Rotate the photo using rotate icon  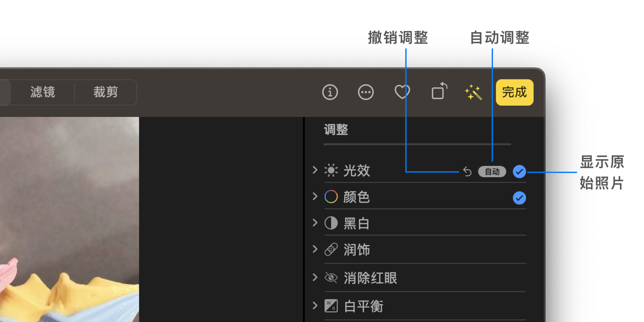tap(439, 91)
